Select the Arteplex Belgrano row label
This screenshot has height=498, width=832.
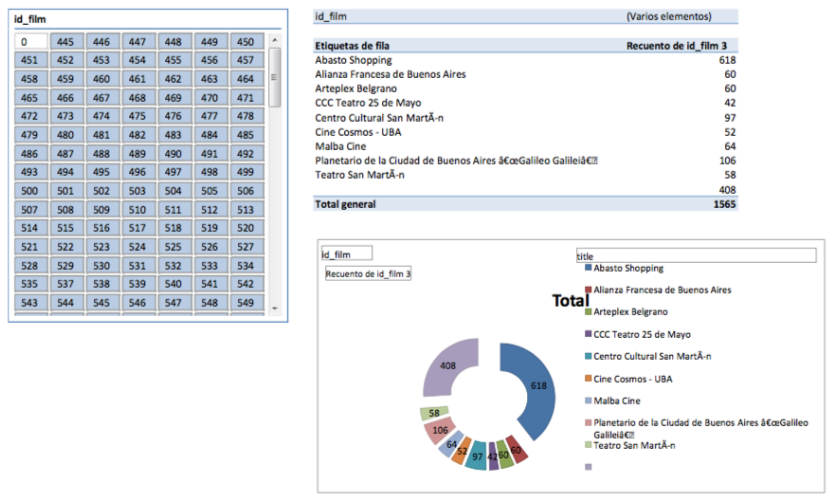(356, 89)
